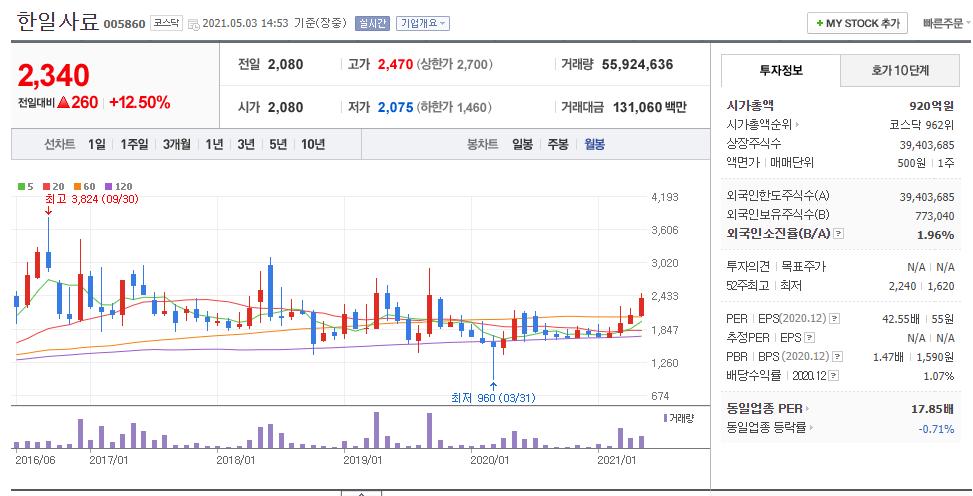Click the 투자의견 label
973x496 pixels.
[748, 266]
